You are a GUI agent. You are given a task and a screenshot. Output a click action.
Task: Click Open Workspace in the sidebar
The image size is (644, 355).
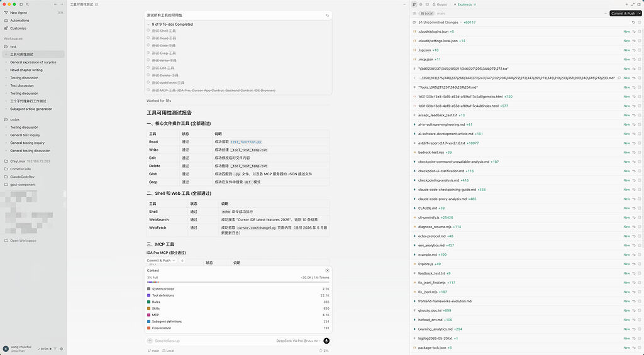(x=23, y=241)
